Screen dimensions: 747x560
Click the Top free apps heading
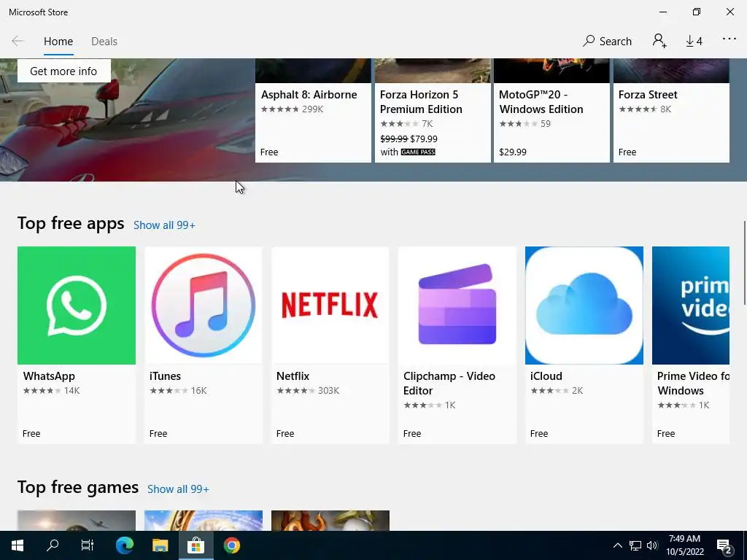[71, 223]
